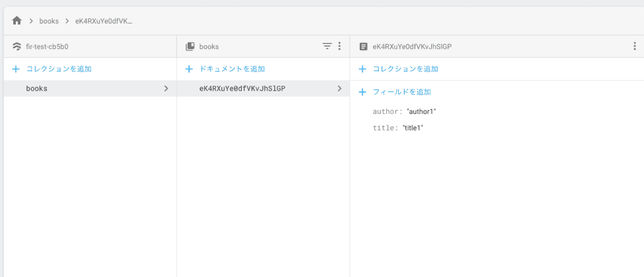Click フィールドを追加 button
This screenshot has width=644, height=277.
click(x=401, y=92)
